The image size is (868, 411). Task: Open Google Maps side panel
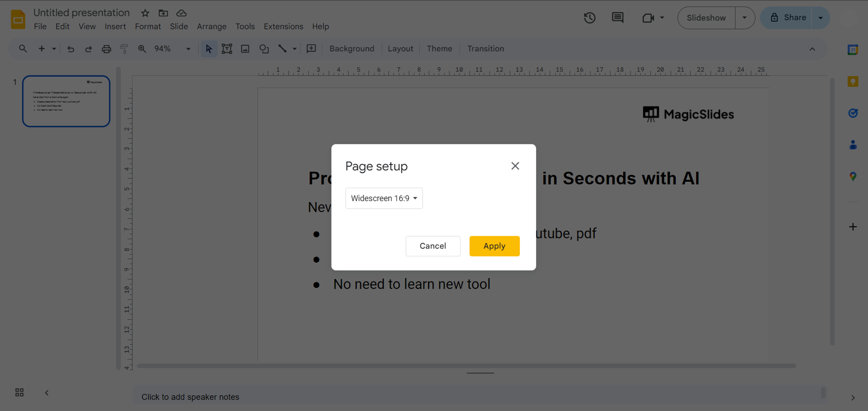pos(853,176)
